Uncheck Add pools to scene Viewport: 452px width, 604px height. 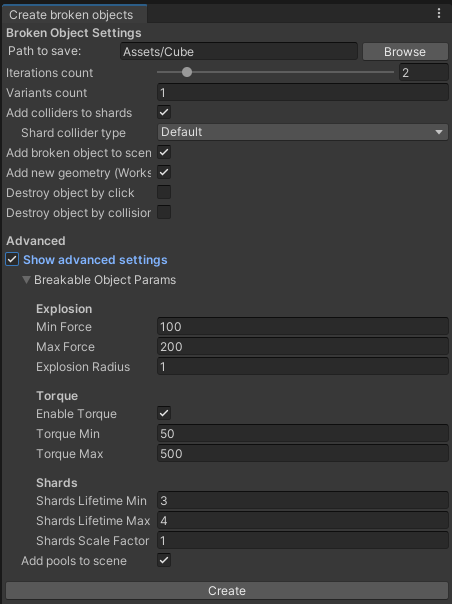pyautogui.click(x=164, y=560)
